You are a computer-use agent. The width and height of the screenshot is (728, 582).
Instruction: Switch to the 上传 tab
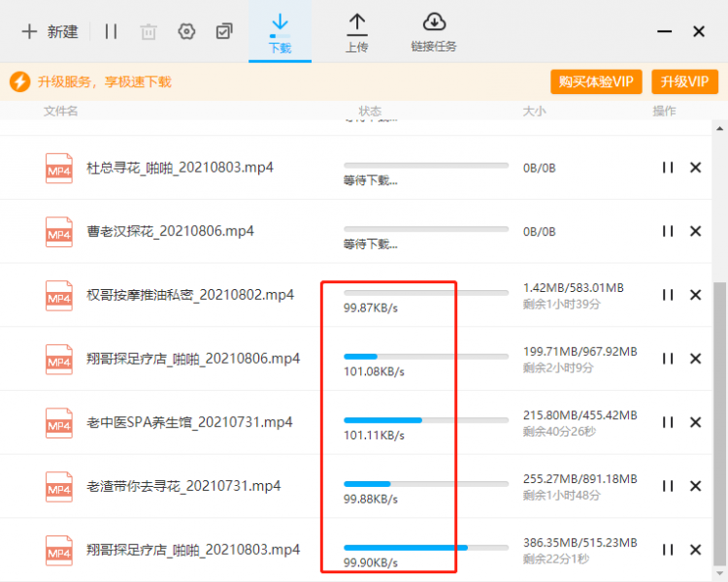tap(357, 32)
